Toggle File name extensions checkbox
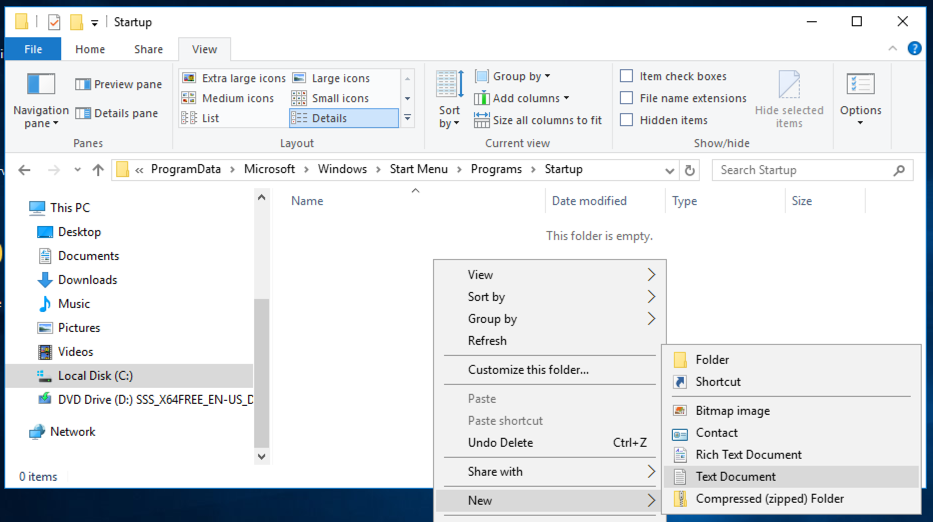 click(x=626, y=98)
